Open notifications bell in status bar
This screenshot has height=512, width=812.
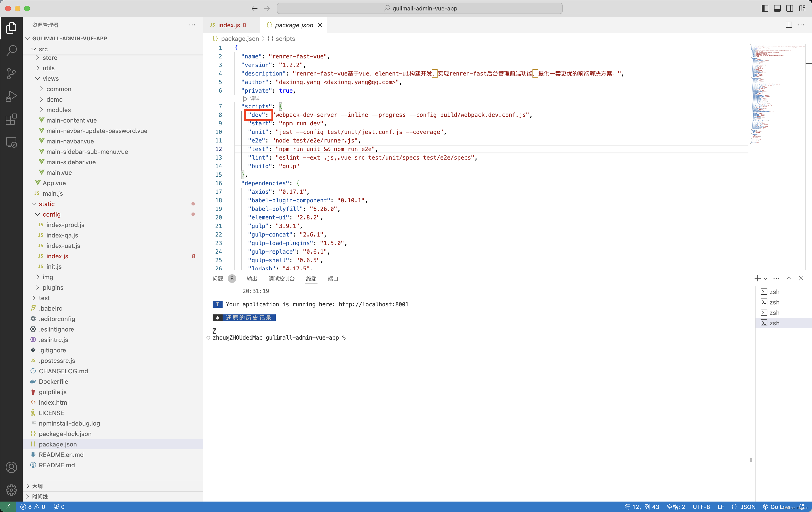pyautogui.click(x=802, y=507)
